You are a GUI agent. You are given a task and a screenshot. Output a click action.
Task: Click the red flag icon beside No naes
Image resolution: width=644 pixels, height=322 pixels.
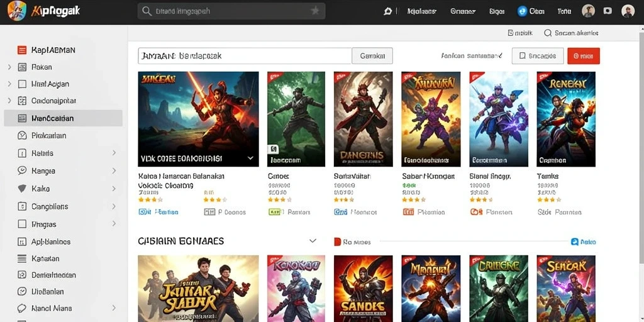(337, 242)
